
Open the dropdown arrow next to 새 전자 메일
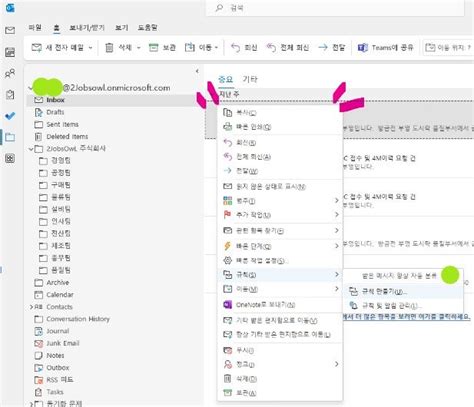click(90, 48)
